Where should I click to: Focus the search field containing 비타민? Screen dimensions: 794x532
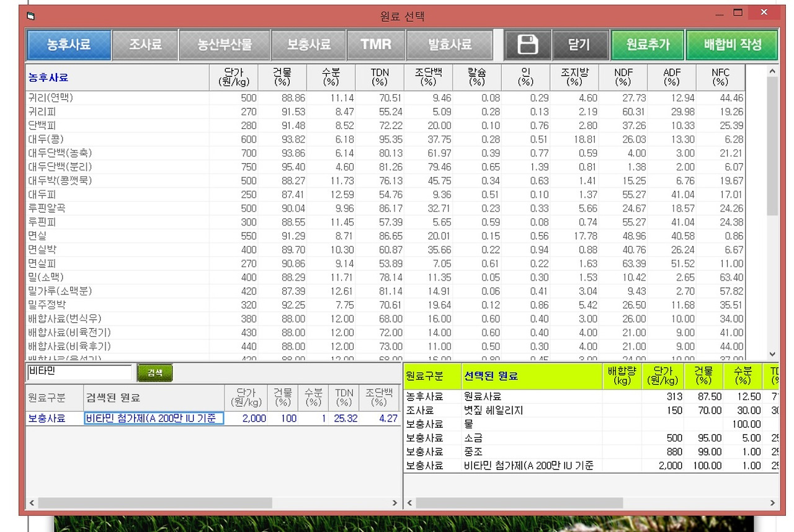tap(79, 373)
